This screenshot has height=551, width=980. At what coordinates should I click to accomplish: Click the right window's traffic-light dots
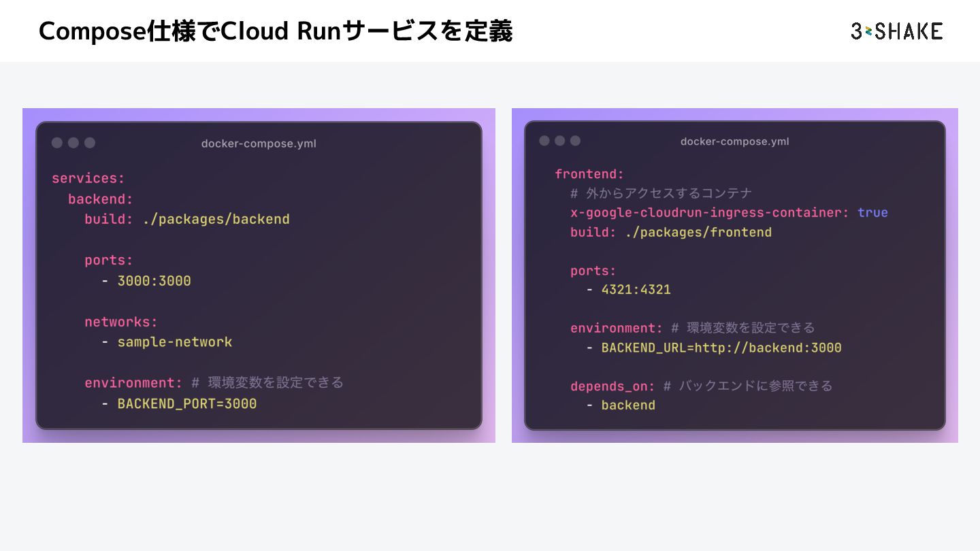pyautogui.click(x=560, y=141)
